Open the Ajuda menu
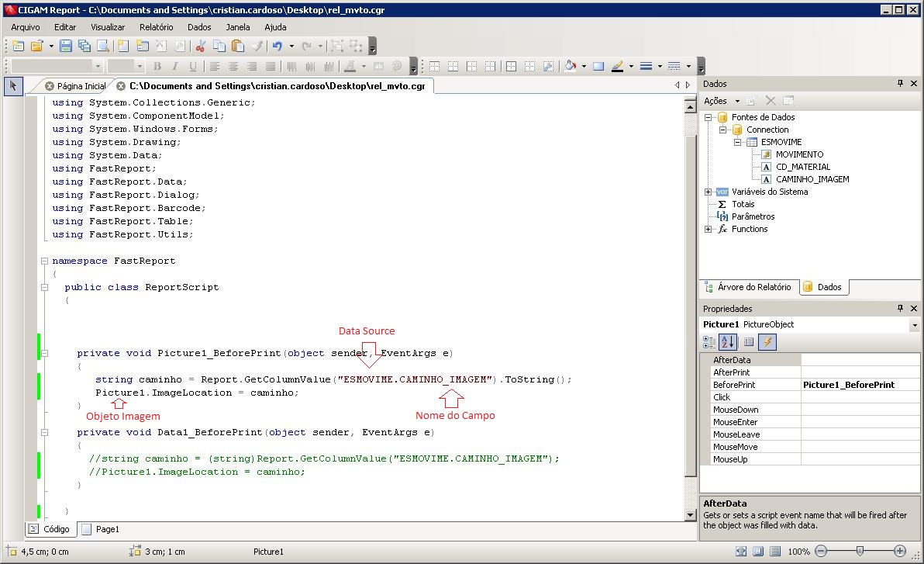 (275, 27)
